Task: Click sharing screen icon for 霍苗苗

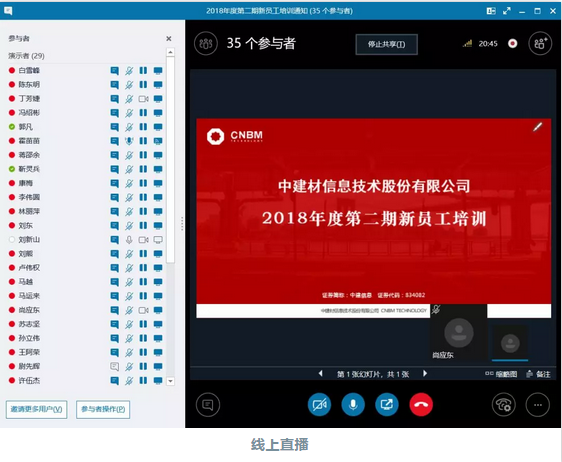Action: pyautogui.click(x=158, y=141)
